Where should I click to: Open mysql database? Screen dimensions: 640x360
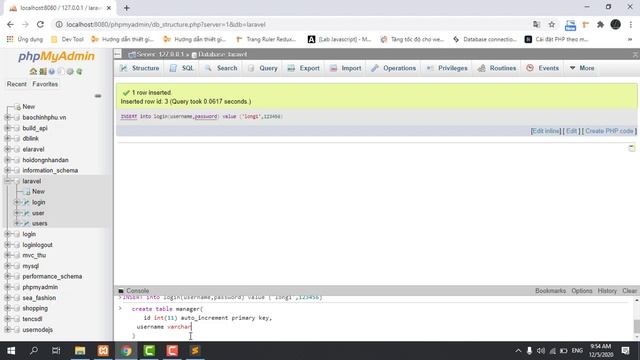31,266
